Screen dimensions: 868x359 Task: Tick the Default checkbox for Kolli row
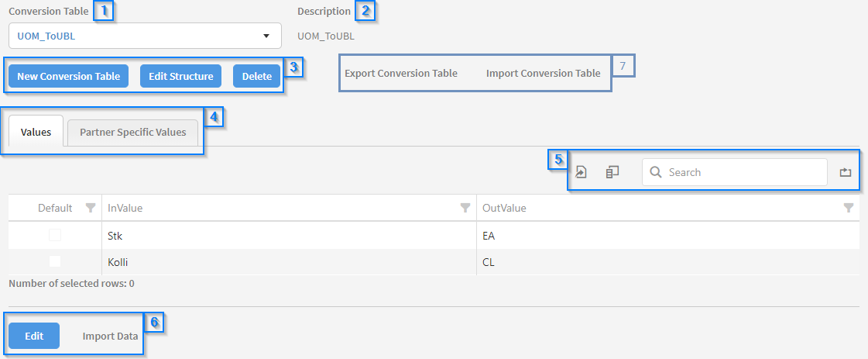tap(55, 262)
